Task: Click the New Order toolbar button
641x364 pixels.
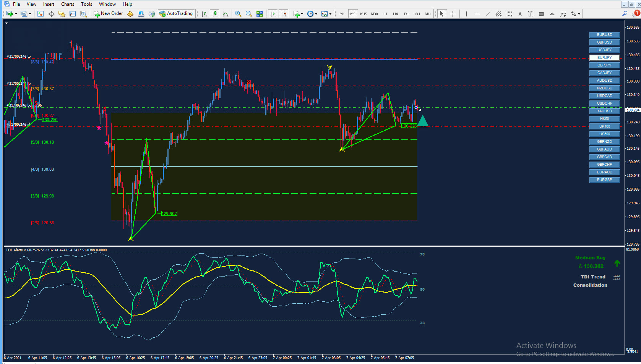Action: [109, 14]
